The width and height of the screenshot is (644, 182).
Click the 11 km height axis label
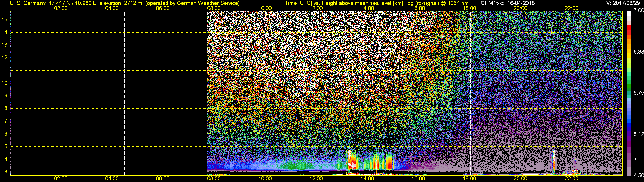tap(5, 70)
